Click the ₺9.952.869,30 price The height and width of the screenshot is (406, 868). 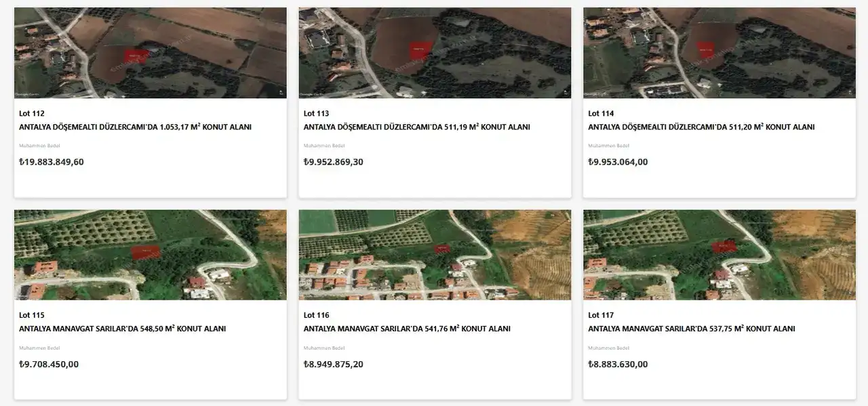click(334, 162)
